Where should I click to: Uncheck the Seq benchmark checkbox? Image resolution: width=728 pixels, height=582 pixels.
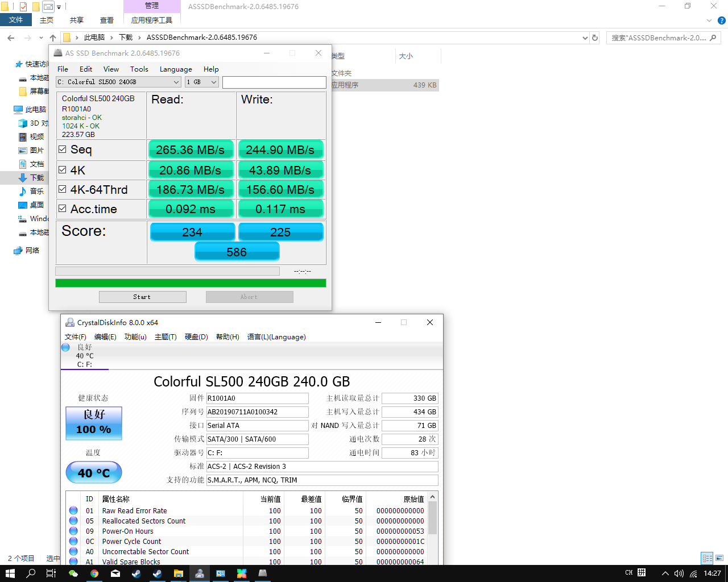click(x=63, y=149)
